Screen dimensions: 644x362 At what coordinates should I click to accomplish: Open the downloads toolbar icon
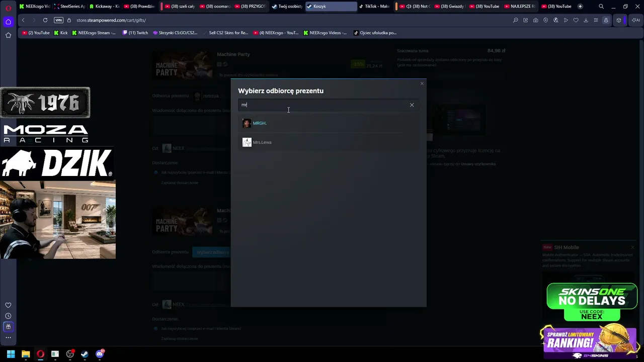pyautogui.click(x=586, y=20)
